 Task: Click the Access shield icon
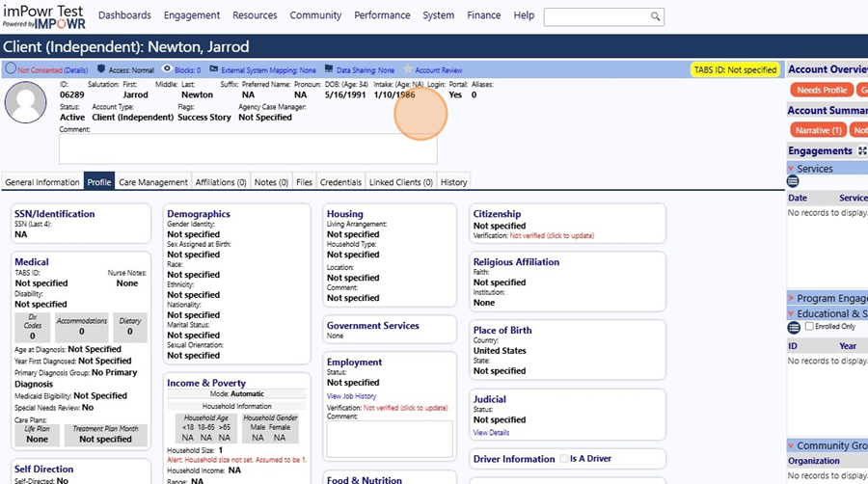click(101, 69)
